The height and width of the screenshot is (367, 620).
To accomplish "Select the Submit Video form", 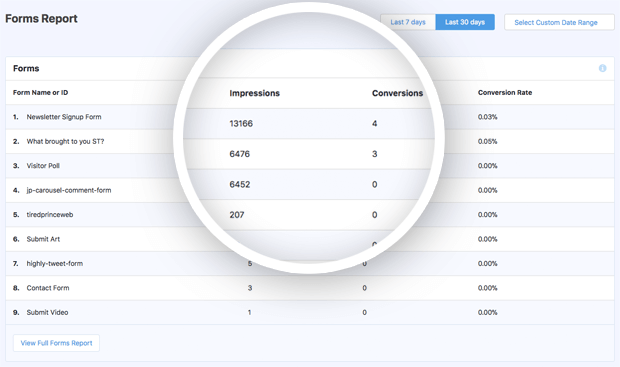I will pyautogui.click(x=47, y=312).
